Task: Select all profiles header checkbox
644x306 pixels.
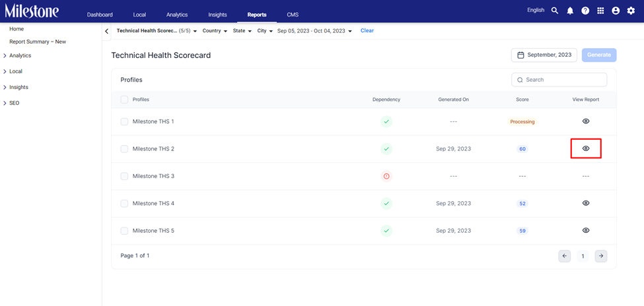Action: pyautogui.click(x=124, y=100)
